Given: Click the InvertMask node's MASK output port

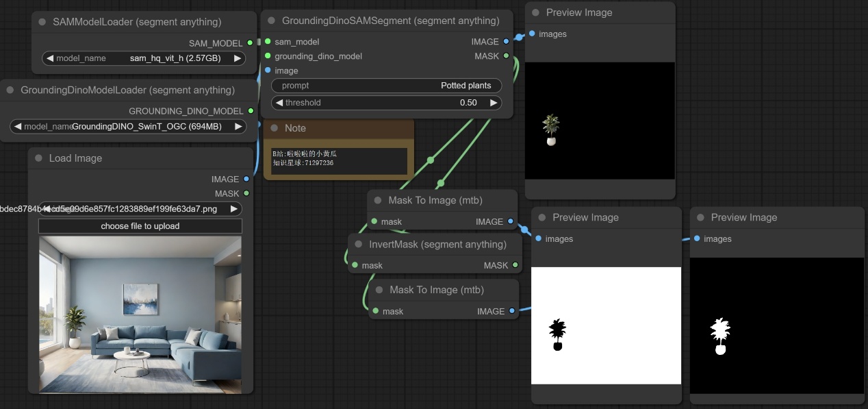Looking at the screenshot, I should (x=515, y=265).
